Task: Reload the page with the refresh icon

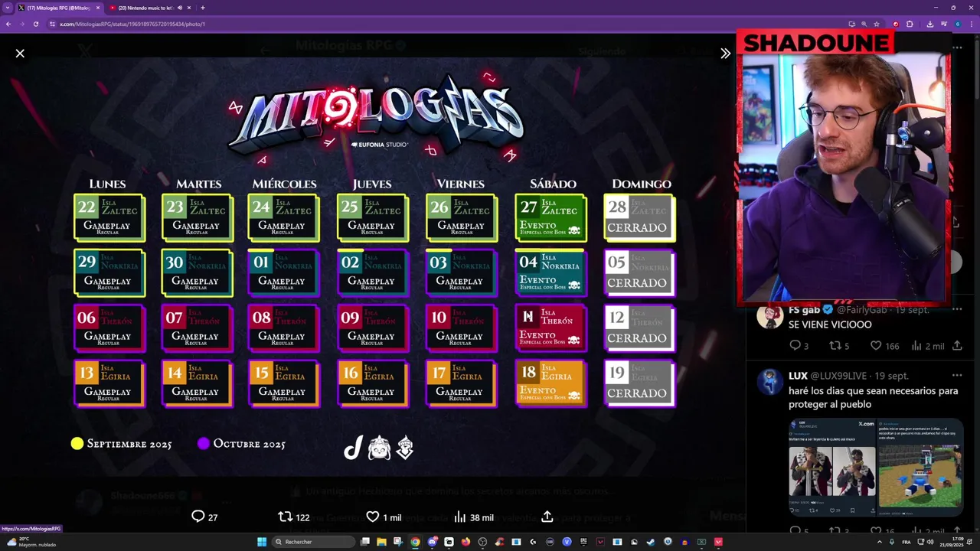Action: (36, 24)
